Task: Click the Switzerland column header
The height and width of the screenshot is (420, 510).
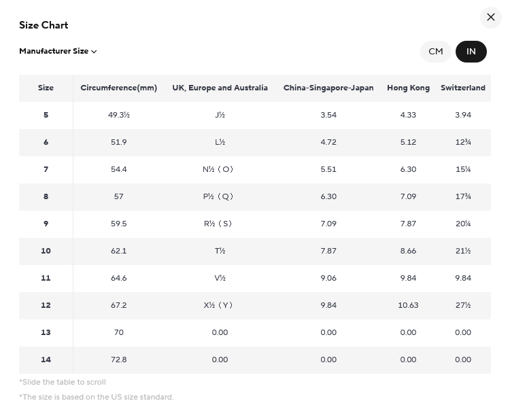Action: 463,88
